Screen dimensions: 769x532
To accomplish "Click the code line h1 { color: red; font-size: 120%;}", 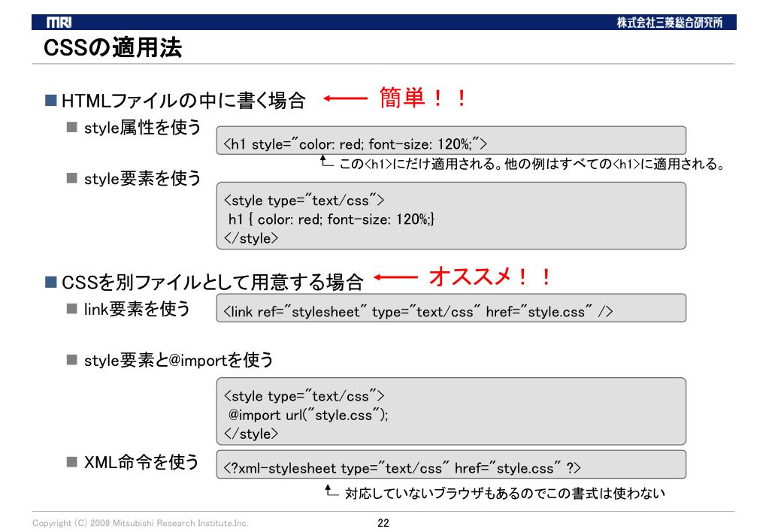I will [x=331, y=219].
